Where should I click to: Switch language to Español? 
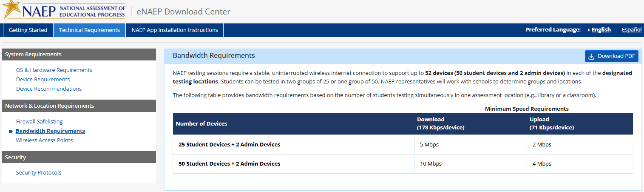tap(631, 30)
